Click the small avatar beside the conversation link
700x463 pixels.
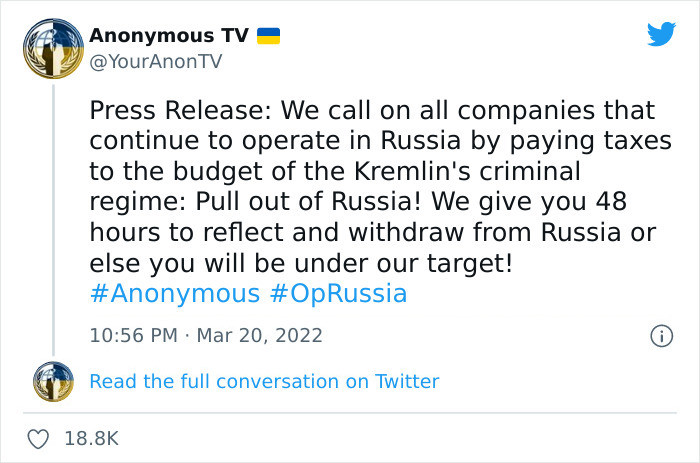(x=54, y=382)
